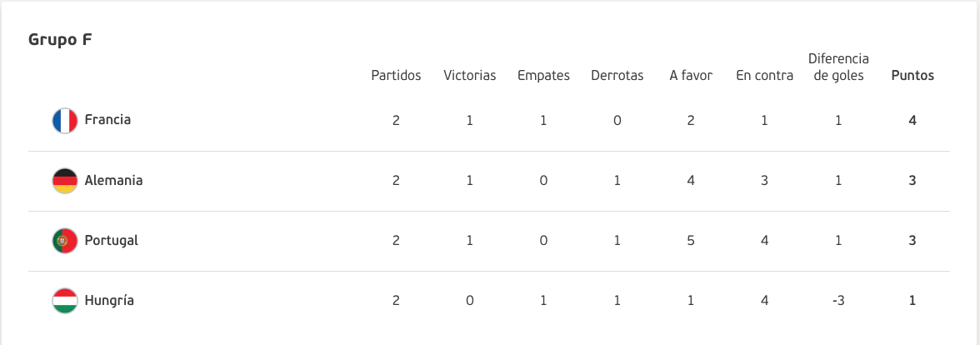Click the Derrotas column header
The width and height of the screenshot is (980, 345).
pyautogui.click(x=617, y=76)
